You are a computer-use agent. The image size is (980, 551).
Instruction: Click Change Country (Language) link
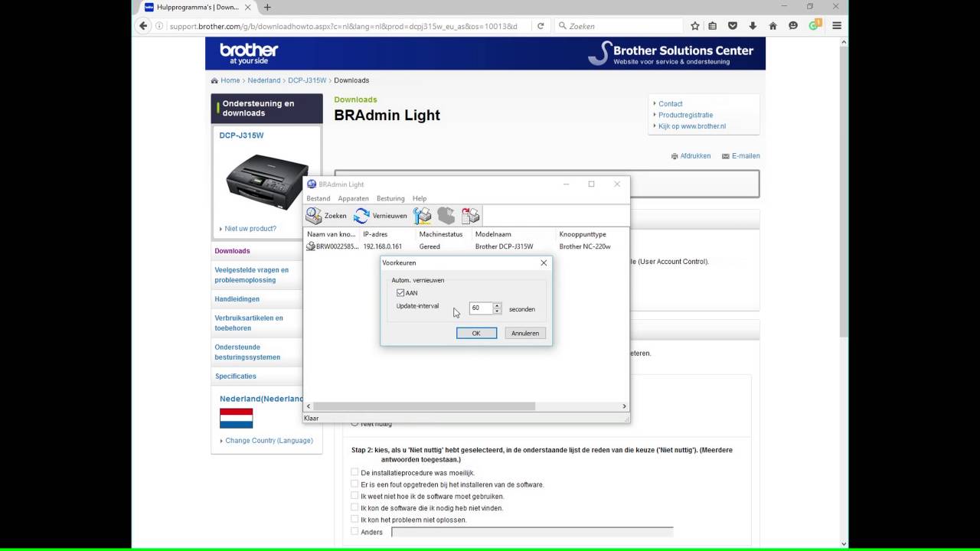pyautogui.click(x=269, y=441)
